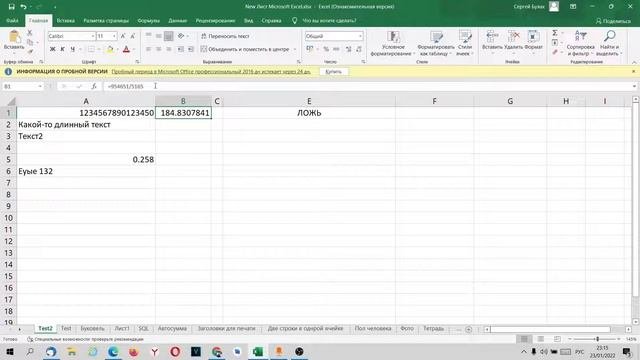This screenshot has height=360, width=640.
Task: Toggle italic (К) formatting
Action: coord(62,49)
